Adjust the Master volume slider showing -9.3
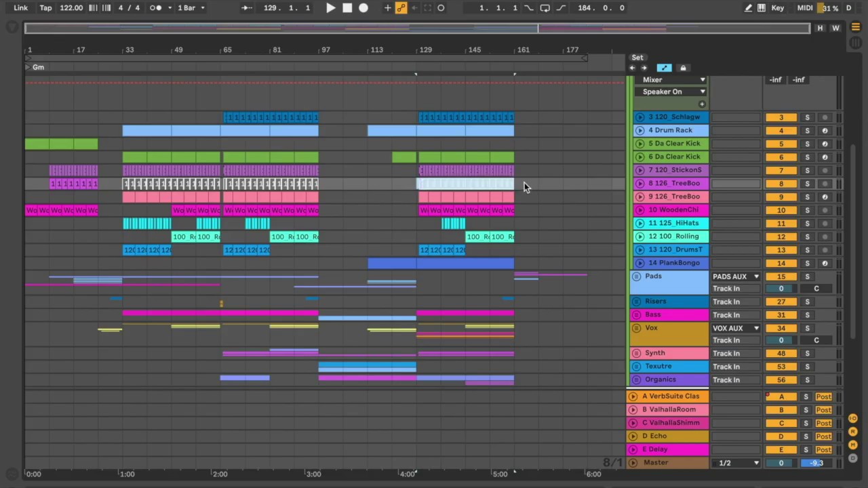The width and height of the screenshot is (868, 488). point(816,463)
